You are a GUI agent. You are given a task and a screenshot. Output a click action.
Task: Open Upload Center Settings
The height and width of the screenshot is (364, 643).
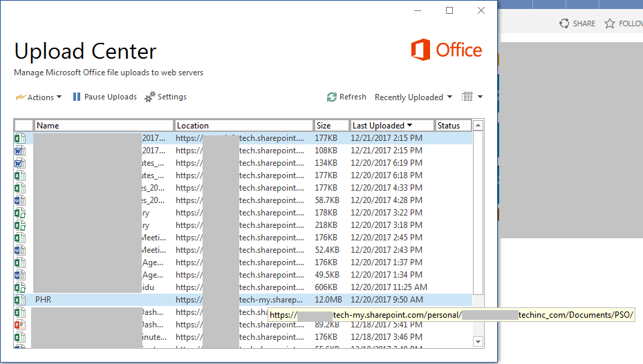pos(166,97)
